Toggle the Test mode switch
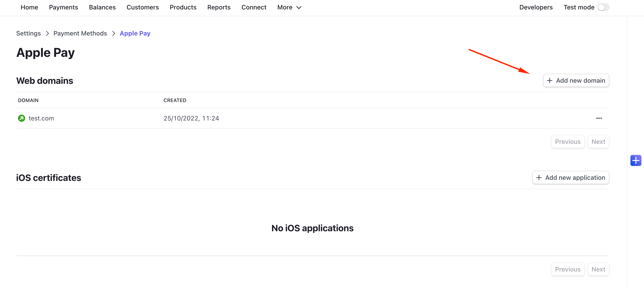 pyautogui.click(x=603, y=7)
